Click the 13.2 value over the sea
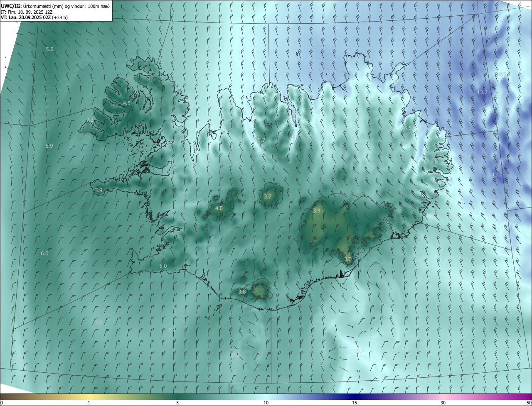 482,92
